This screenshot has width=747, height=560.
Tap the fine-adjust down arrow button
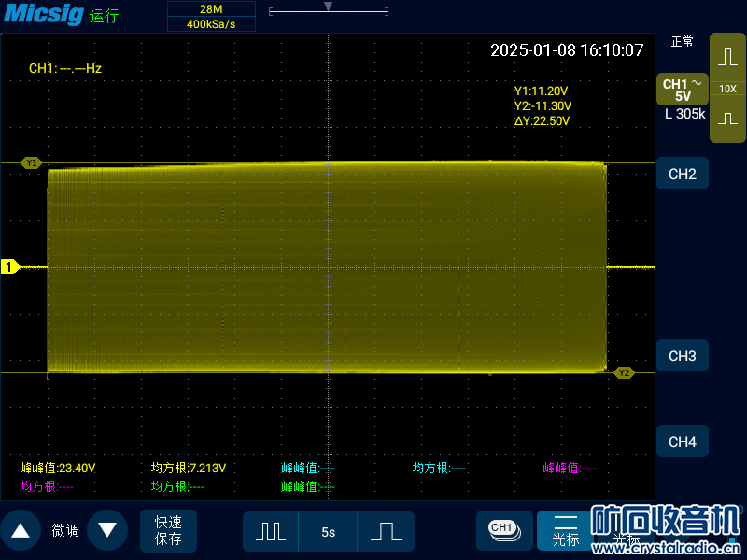coord(107,531)
